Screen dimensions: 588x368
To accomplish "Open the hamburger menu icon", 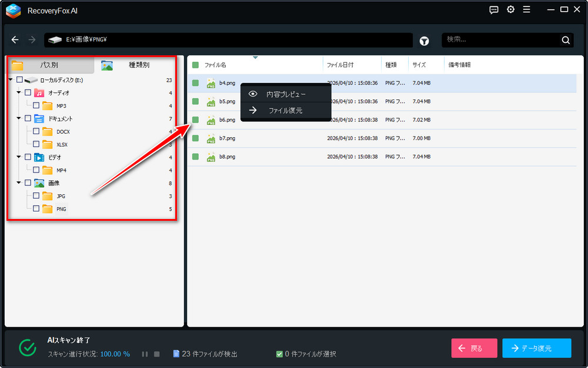I will [526, 9].
